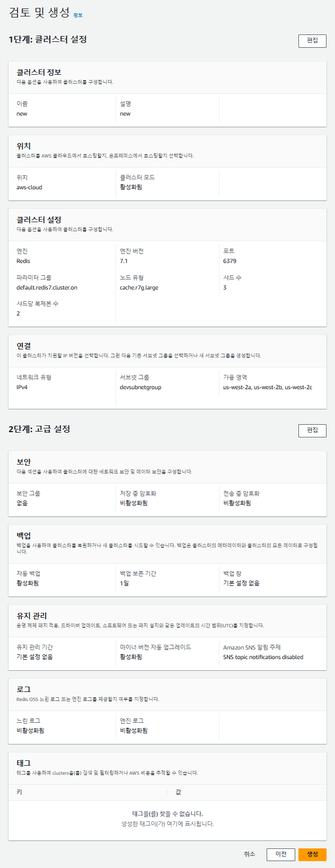335x868 pixels.
Task: Click the availability zones value us-west-2a, us-west-2b, us-west-2c
Action: [268, 387]
